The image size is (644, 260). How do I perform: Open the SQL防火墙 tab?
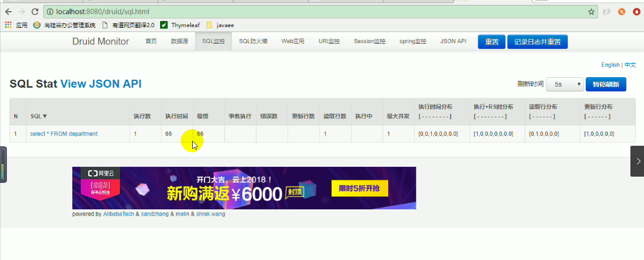[x=253, y=41]
